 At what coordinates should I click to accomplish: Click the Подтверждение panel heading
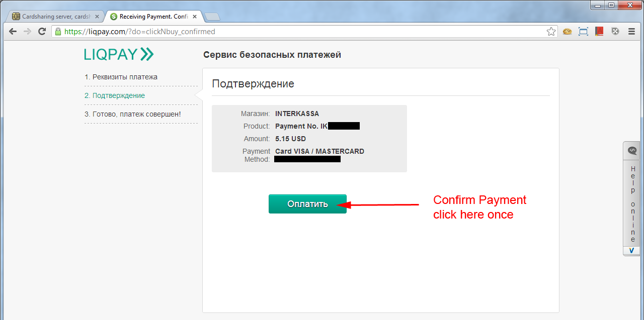(253, 84)
